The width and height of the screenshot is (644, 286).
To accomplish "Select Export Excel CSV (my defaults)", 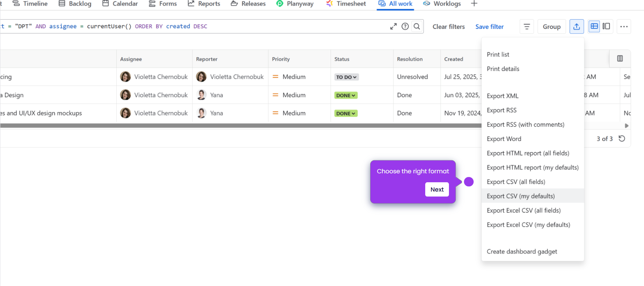I will pos(533,225).
